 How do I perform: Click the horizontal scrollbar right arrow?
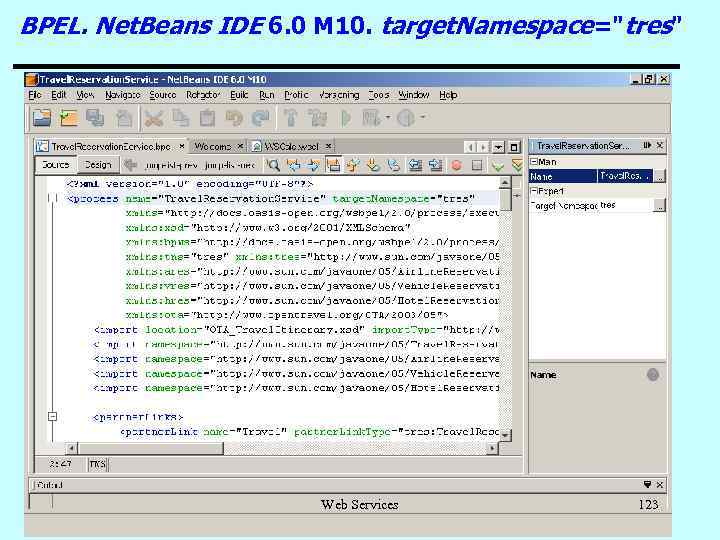tap(492, 448)
